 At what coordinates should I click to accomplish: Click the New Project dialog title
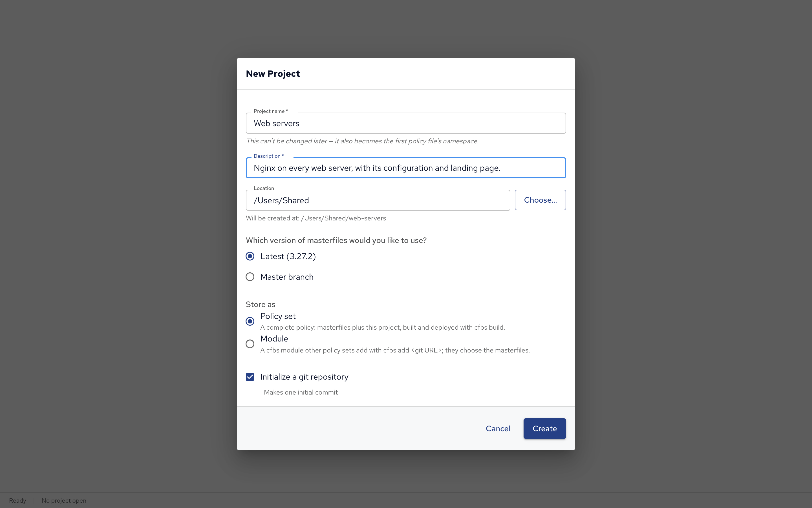(x=273, y=74)
